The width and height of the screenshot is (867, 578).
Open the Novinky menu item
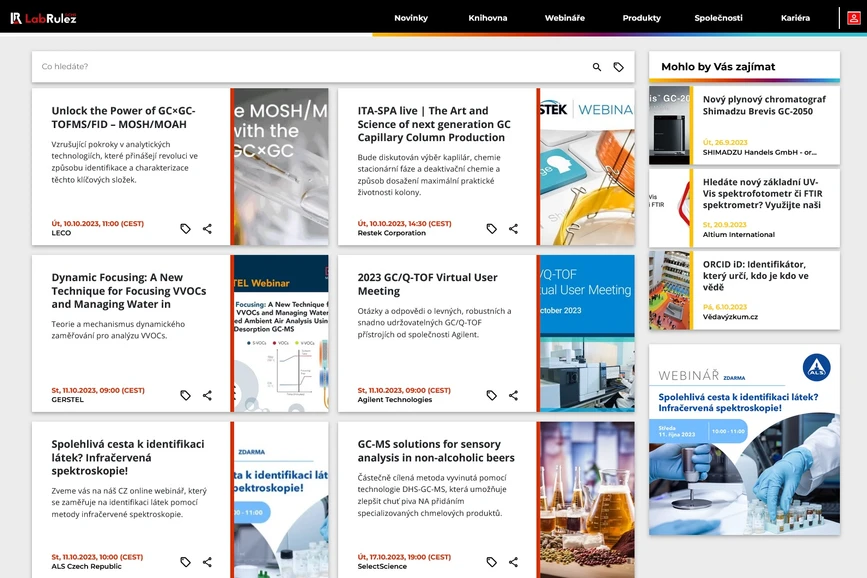410,18
